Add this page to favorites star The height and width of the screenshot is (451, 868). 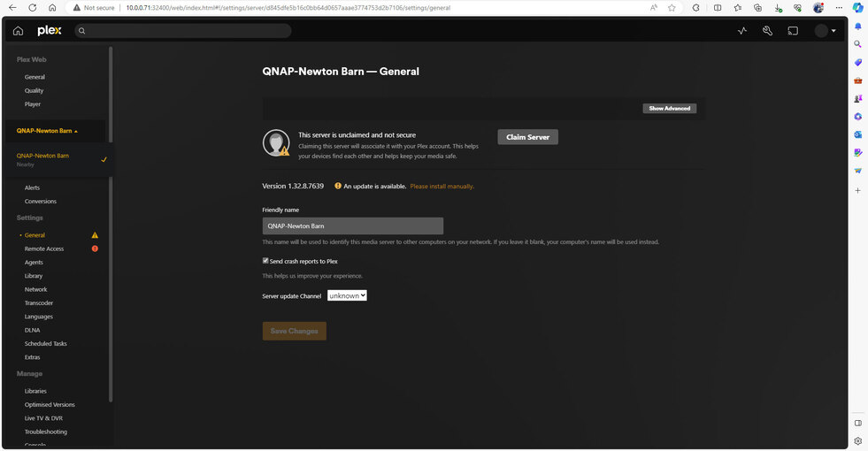(672, 8)
